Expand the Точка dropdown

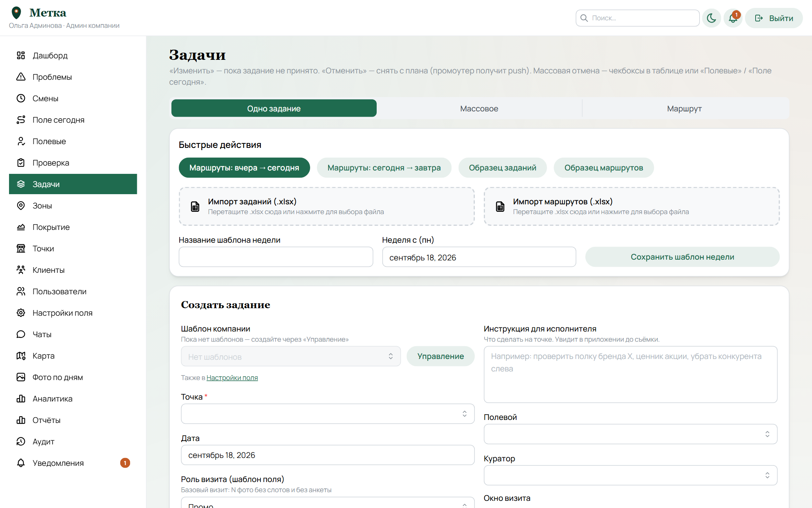point(327,414)
